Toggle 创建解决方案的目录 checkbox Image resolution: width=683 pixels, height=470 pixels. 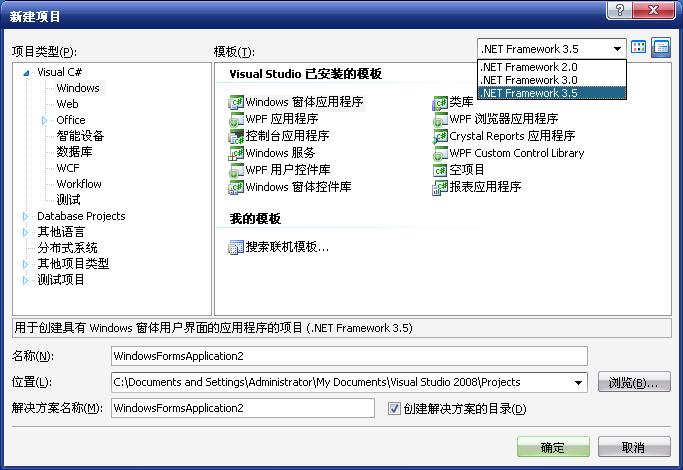pyautogui.click(x=394, y=409)
